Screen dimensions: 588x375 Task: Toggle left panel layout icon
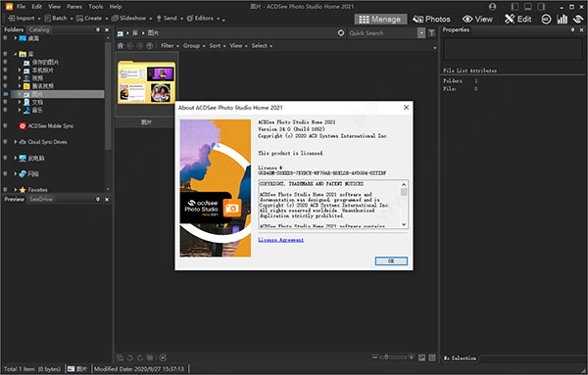[514, 7]
